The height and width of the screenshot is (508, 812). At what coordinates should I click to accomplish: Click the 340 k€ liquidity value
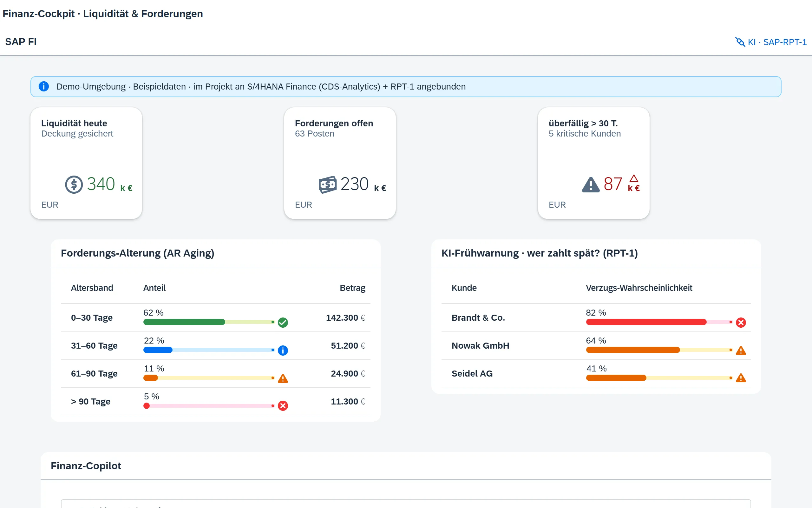click(110, 184)
